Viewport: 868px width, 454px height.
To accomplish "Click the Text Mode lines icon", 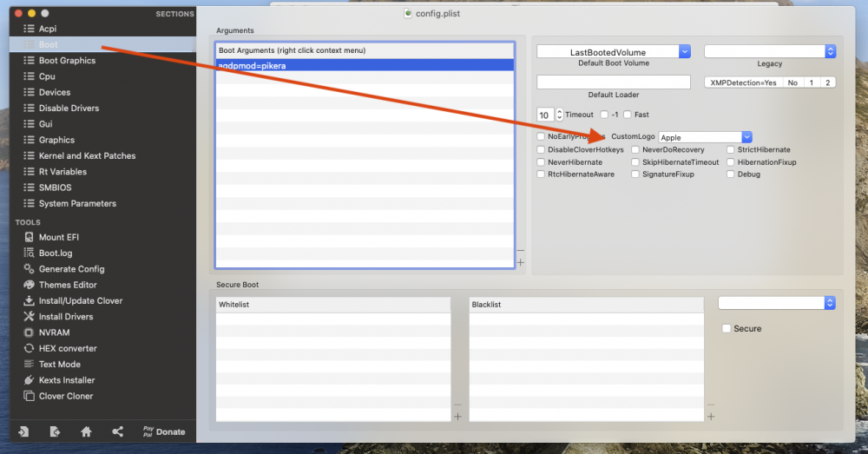I will (29, 365).
